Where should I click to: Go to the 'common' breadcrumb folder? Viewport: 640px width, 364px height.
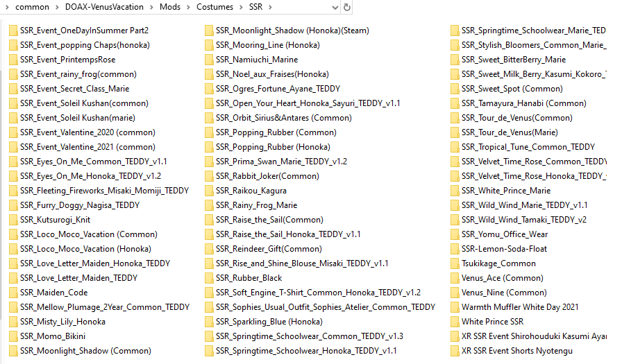coord(32,7)
